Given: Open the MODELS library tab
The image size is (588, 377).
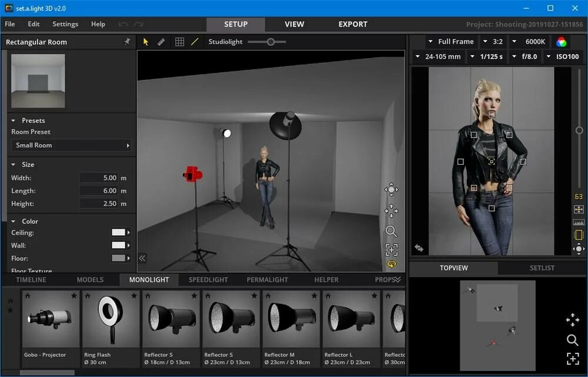Looking at the screenshot, I should [x=90, y=279].
